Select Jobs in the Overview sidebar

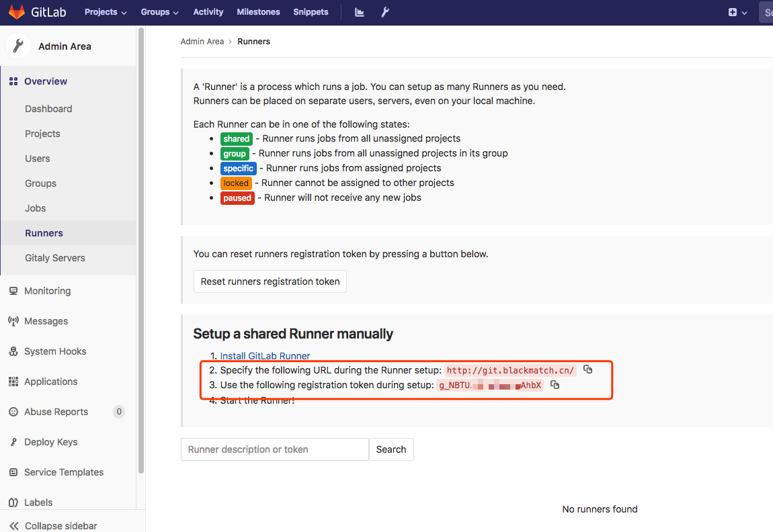(36, 208)
